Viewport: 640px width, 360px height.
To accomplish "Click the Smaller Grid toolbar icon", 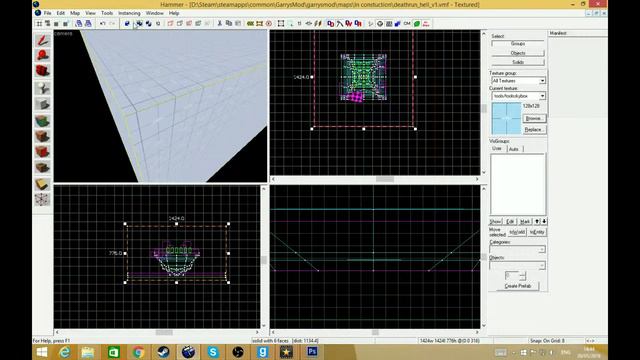I will (57, 24).
